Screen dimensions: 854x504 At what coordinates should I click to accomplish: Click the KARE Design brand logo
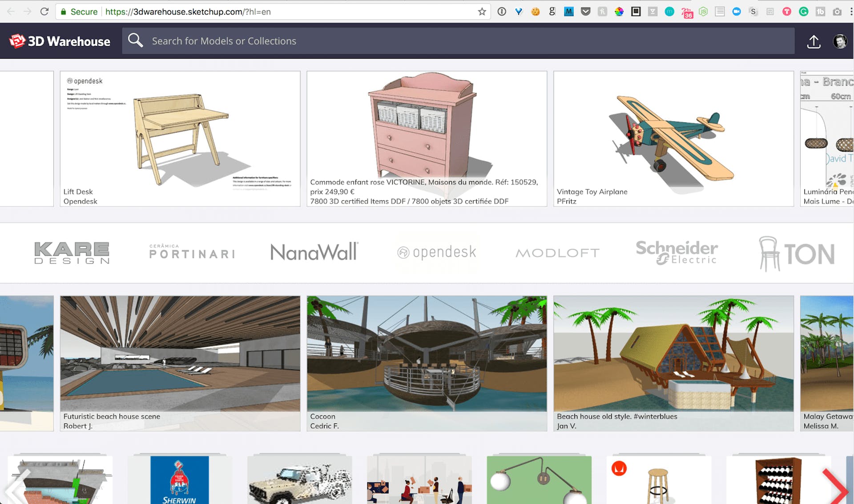pos(72,253)
